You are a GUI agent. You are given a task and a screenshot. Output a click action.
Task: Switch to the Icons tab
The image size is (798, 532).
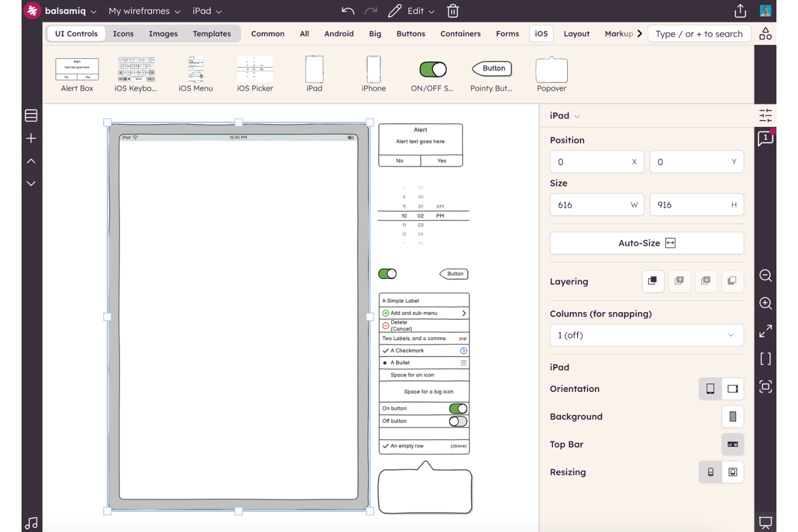[123, 33]
